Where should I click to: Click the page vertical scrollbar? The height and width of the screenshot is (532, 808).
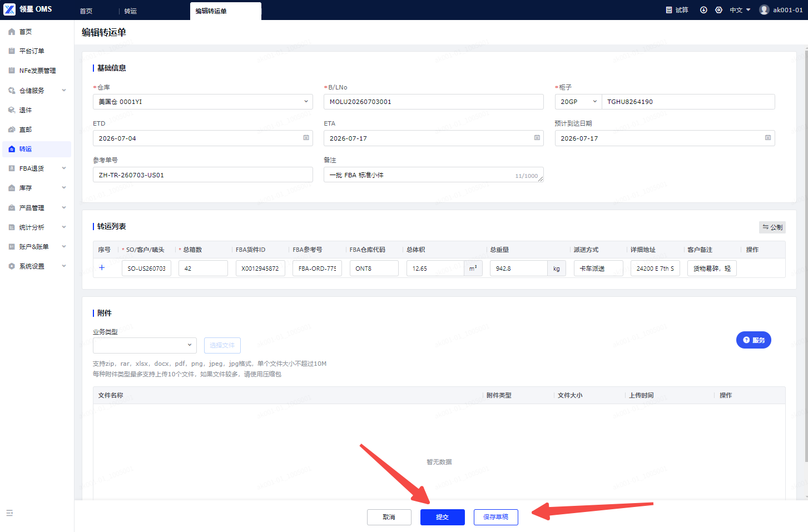(806, 256)
